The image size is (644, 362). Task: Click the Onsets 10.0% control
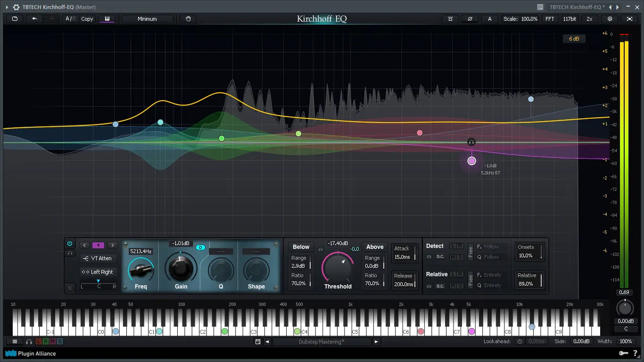529,251
